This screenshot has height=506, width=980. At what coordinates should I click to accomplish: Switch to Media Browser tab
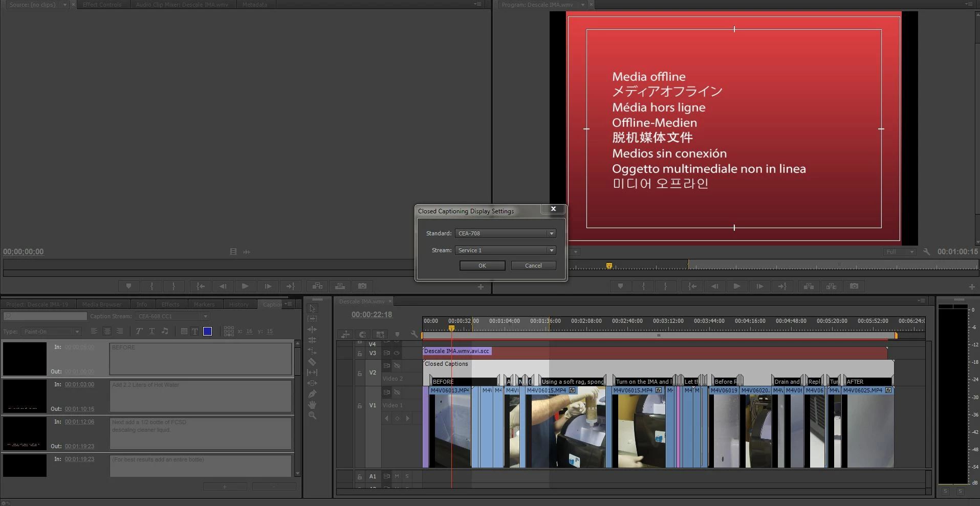(x=102, y=304)
